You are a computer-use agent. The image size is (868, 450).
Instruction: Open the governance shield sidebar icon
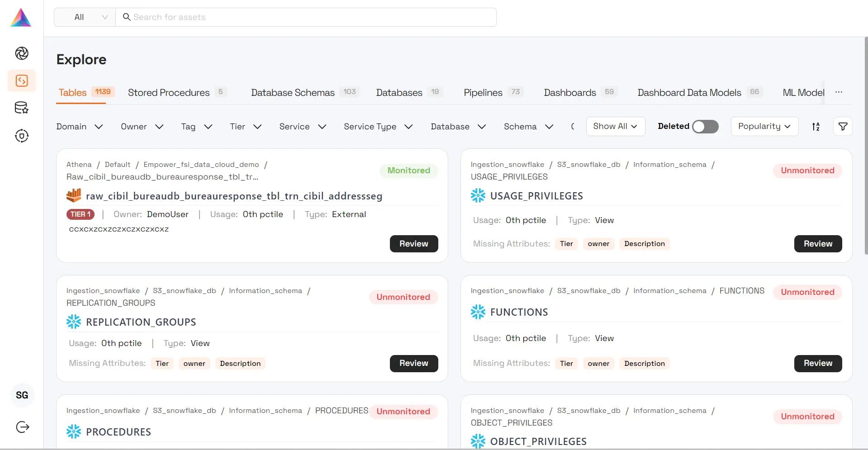[x=22, y=136]
